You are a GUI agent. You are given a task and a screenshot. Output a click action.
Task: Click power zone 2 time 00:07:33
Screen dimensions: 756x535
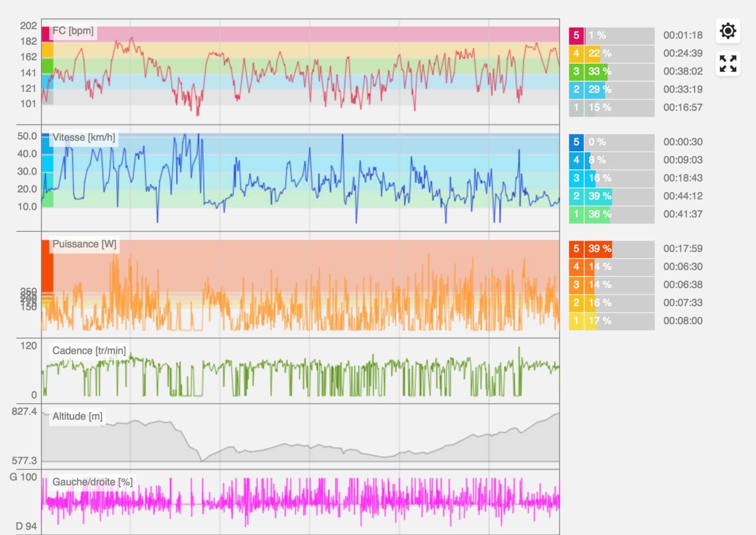[683, 303]
